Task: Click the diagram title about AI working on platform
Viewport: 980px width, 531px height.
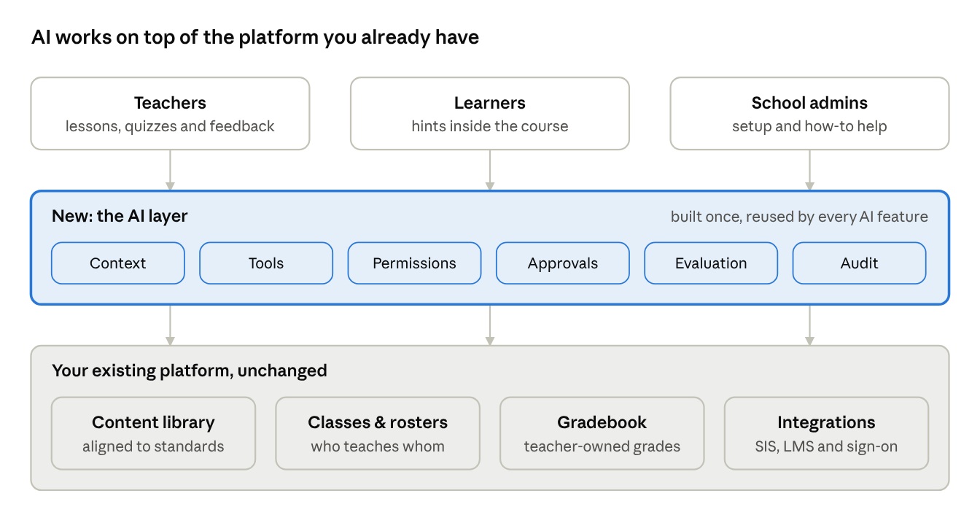Action: pyautogui.click(x=255, y=37)
